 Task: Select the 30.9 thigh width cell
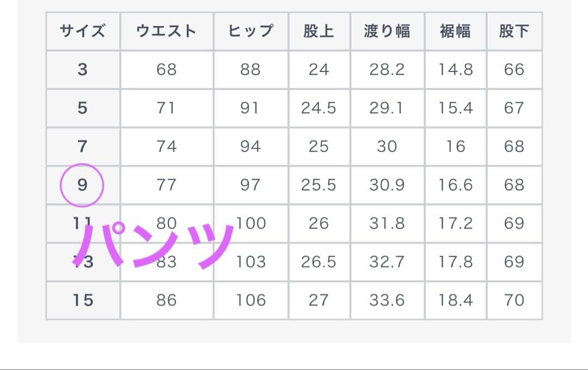(x=387, y=185)
